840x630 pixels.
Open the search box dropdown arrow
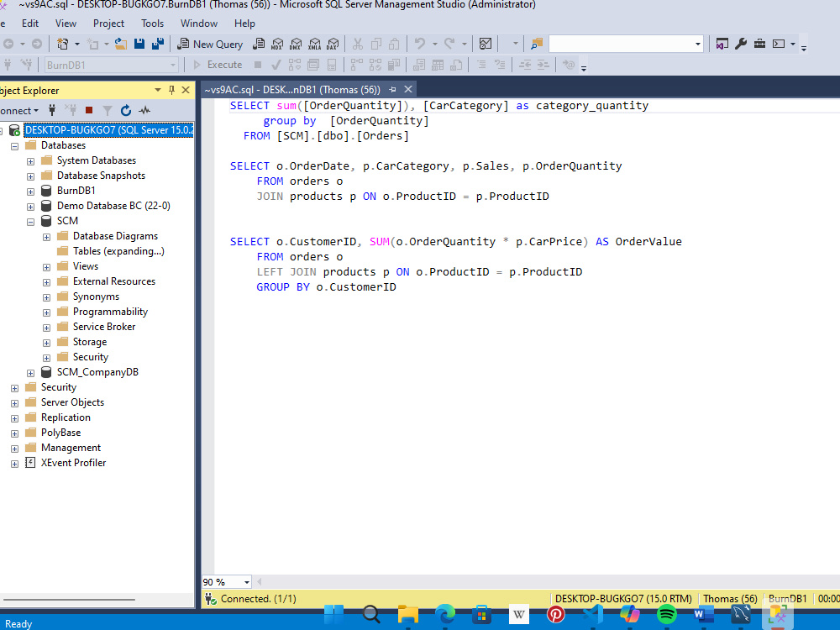click(697, 44)
